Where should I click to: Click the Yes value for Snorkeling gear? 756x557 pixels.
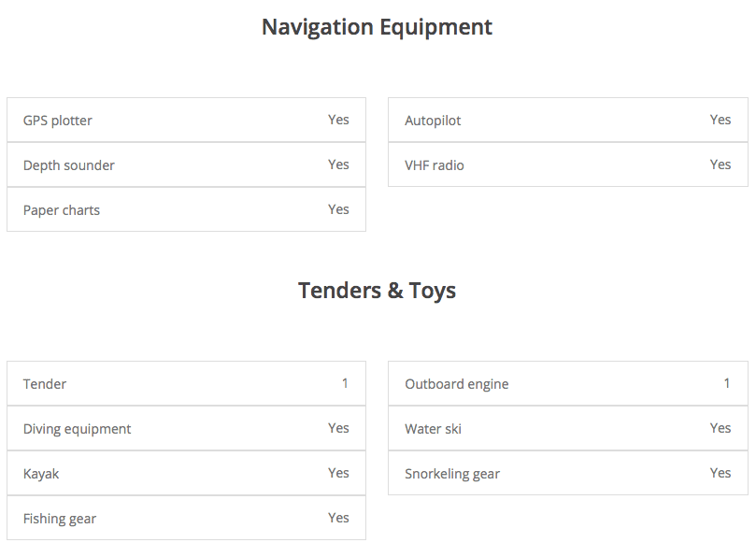coord(720,473)
